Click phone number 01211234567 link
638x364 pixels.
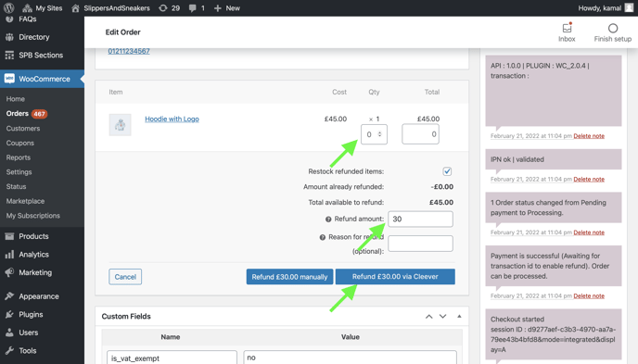click(x=129, y=51)
